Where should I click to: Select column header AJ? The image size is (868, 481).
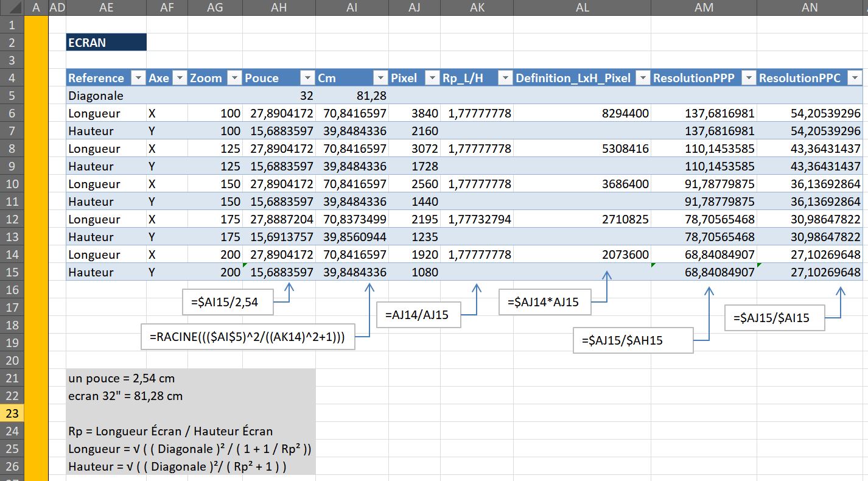(415, 7)
